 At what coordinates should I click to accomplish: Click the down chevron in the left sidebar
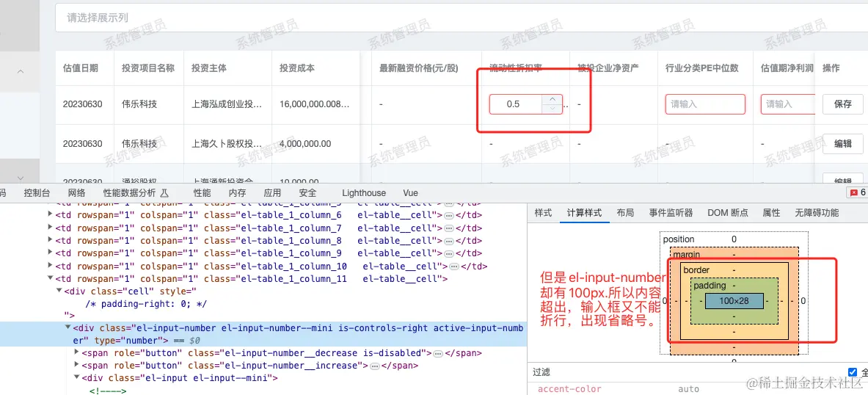point(21,178)
